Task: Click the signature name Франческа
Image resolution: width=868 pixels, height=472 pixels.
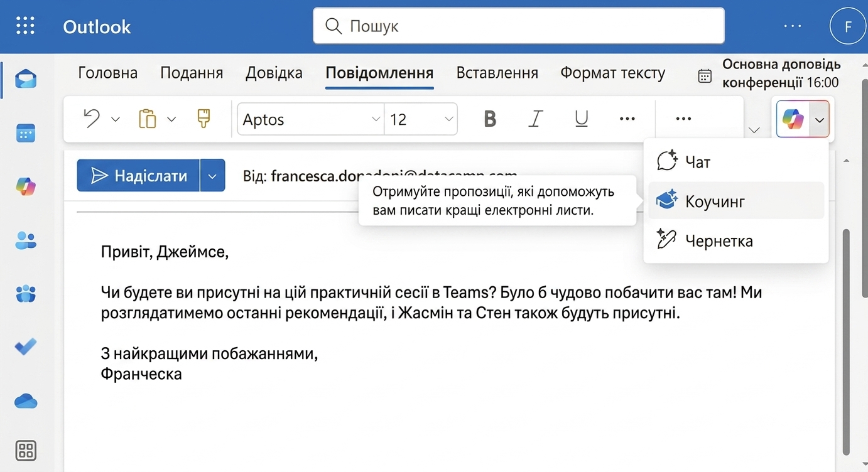Action: [141, 374]
